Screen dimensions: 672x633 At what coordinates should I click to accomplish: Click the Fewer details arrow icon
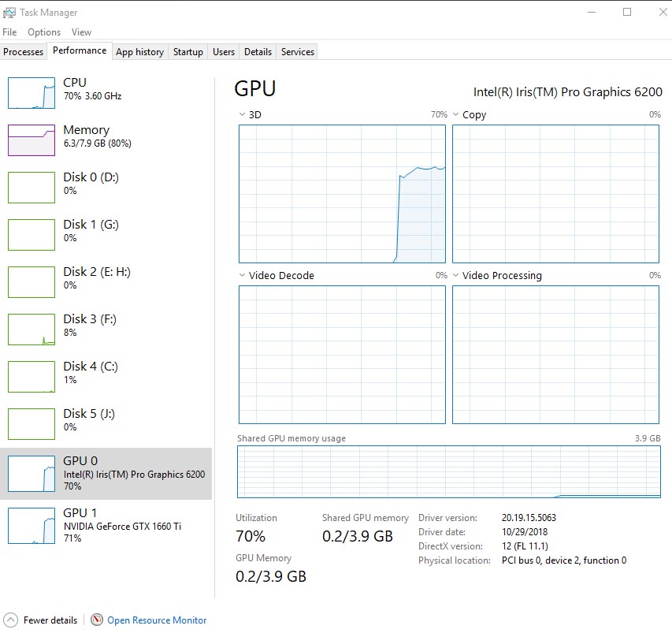tap(10, 620)
